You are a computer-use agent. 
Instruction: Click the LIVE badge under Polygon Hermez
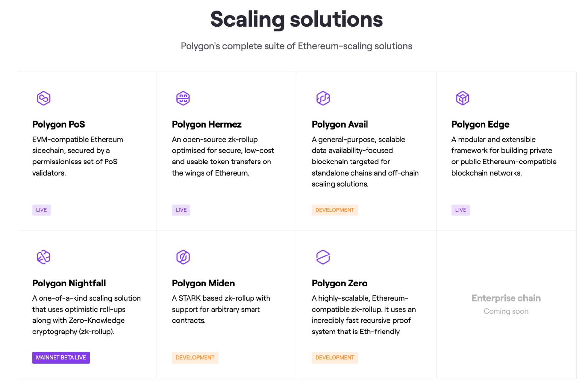(x=181, y=210)
